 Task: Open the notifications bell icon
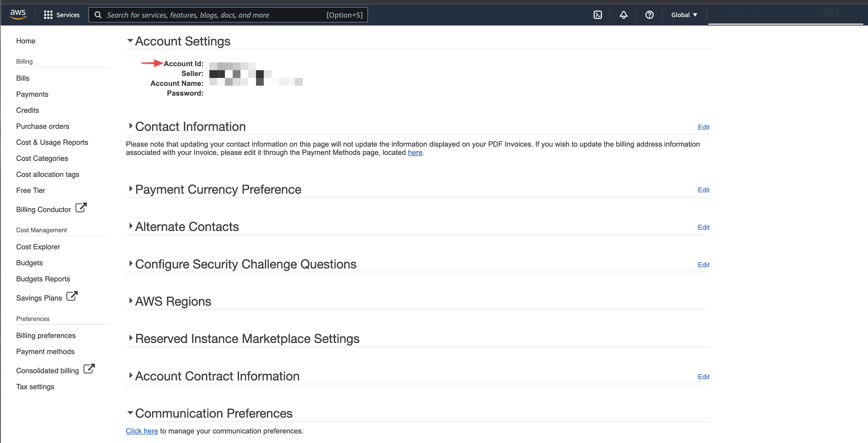click(x=623, y=15)
